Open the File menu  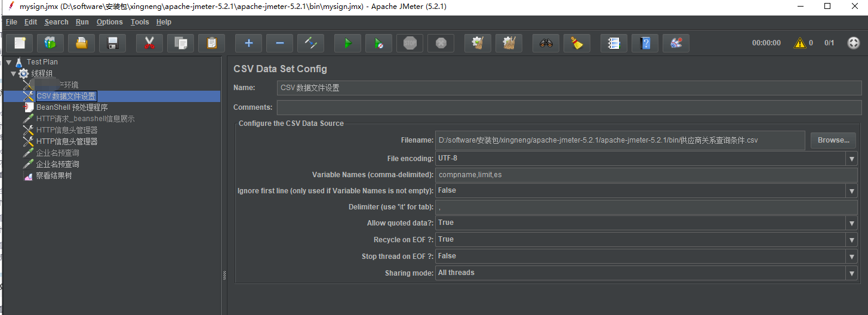click(11, 22)
